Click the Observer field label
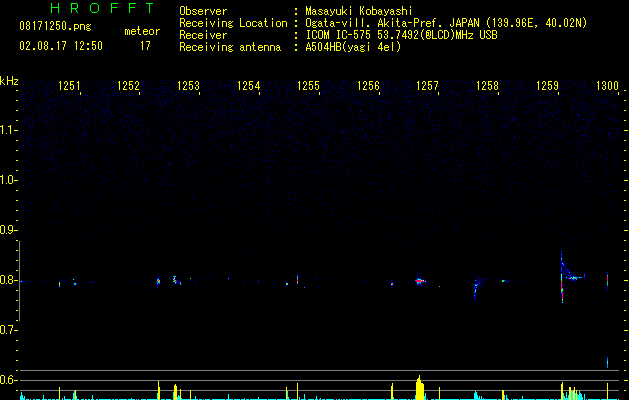This screenshot has height=400, width=629. 203,11
